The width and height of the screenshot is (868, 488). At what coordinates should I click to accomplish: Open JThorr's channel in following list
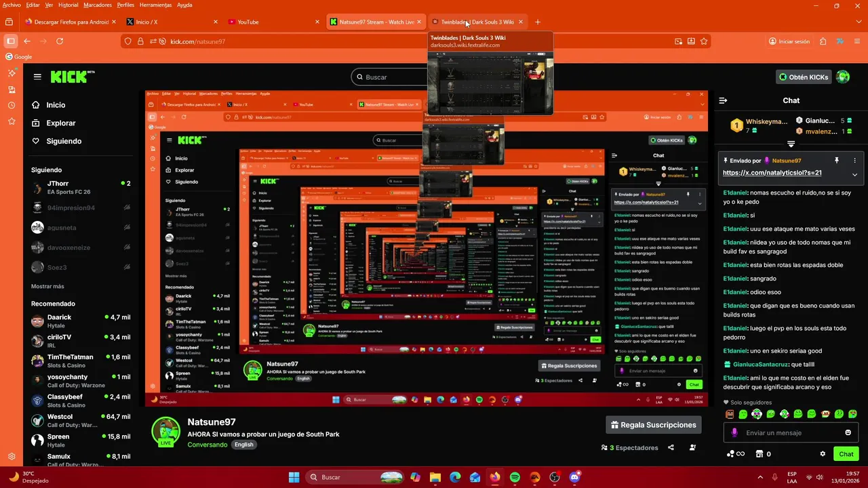[81, 188]
